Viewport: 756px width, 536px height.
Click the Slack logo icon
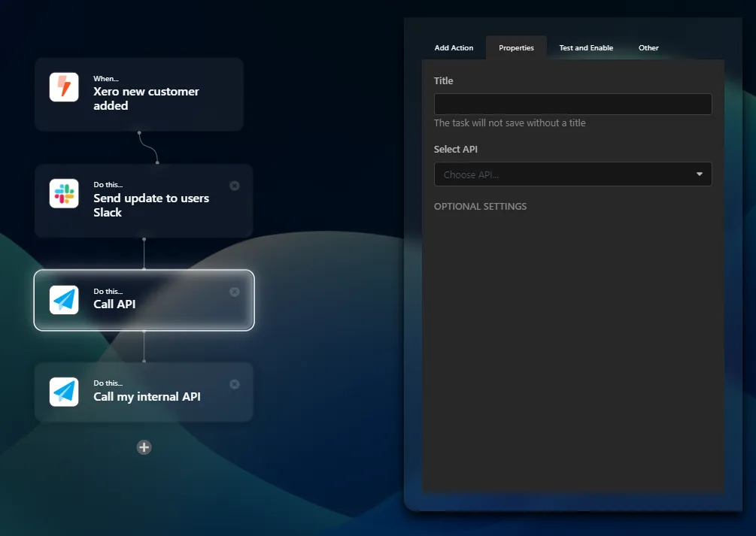(64, 194)
